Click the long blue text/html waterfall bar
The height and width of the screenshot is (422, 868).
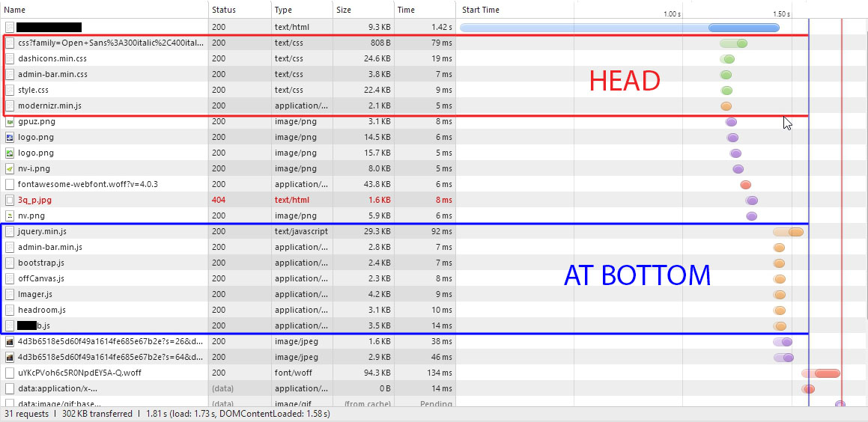620,28
